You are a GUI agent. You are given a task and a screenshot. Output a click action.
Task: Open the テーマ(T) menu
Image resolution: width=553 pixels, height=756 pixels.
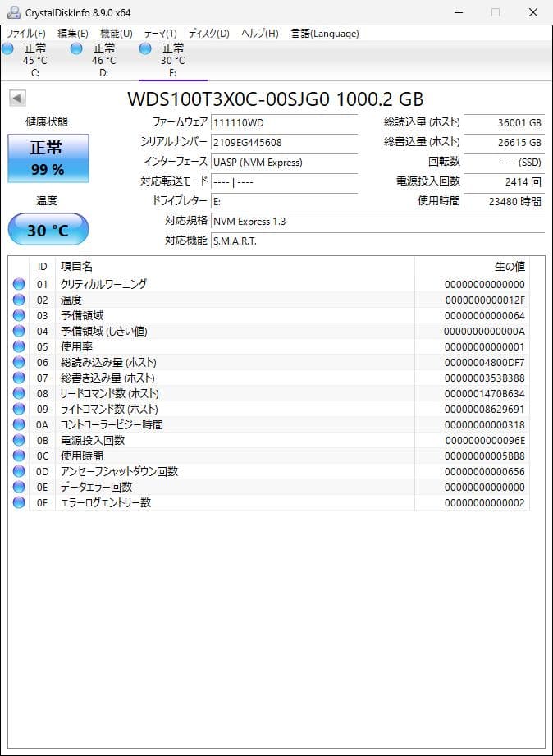pos(161,34)
